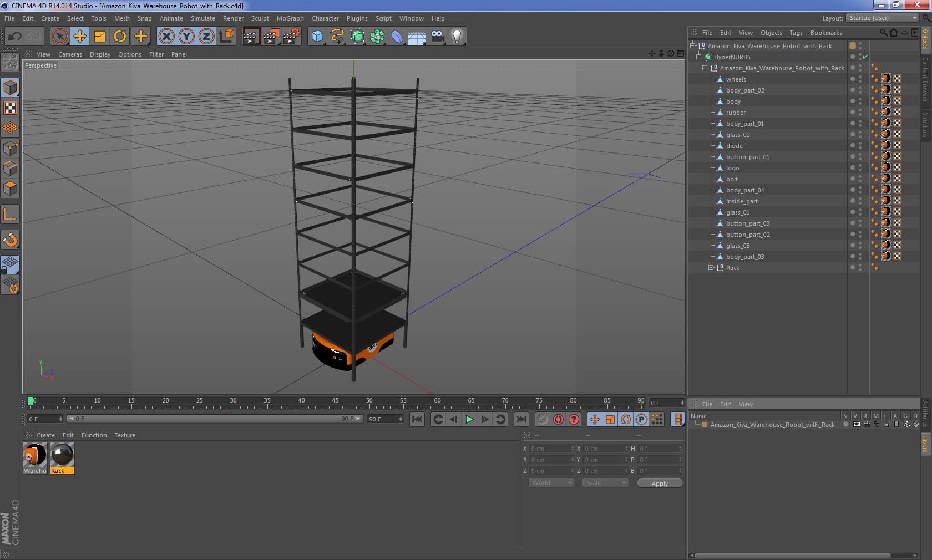Toggle snapping magnet icon
The width and height of the screenshot is (932, 560).
[11, 240]
